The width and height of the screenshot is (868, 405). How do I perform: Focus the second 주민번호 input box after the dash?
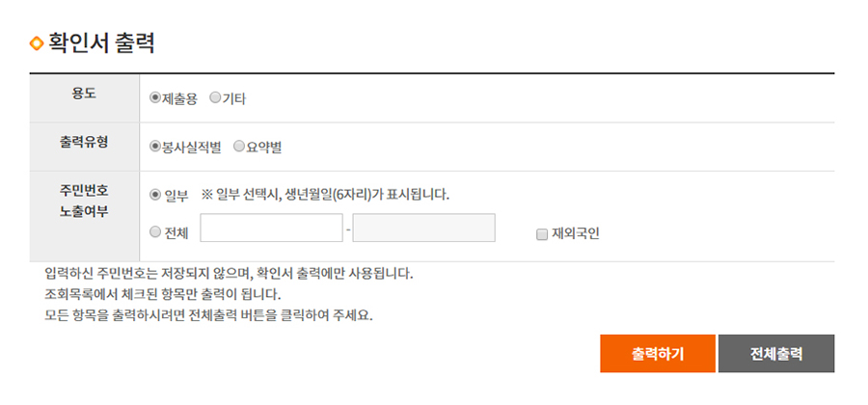pyautogui.click(x=424, y=228)
